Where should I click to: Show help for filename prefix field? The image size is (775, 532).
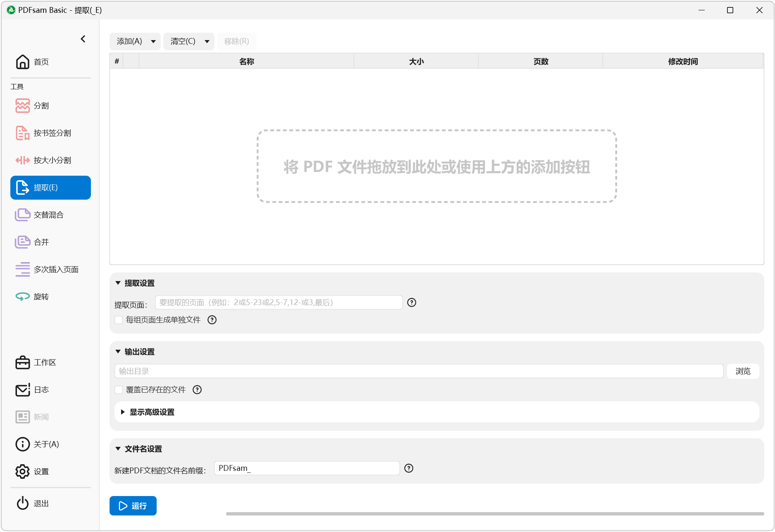point(409,468)
